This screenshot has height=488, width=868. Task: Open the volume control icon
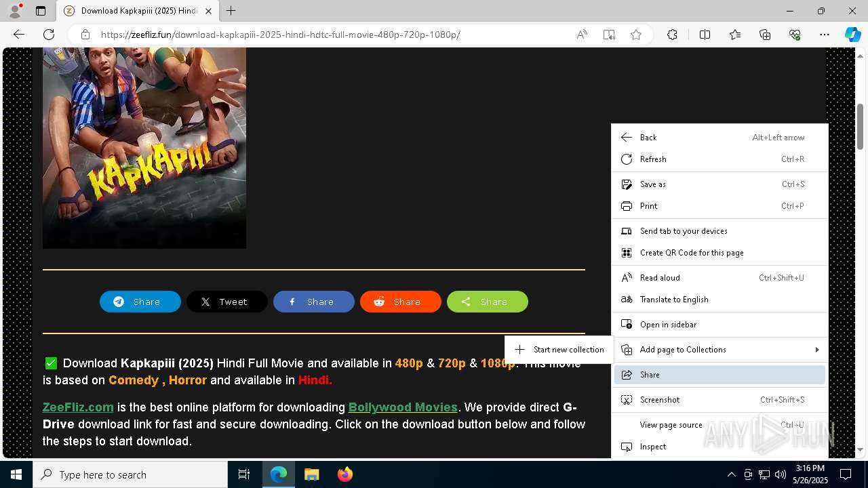coord(781,474)
